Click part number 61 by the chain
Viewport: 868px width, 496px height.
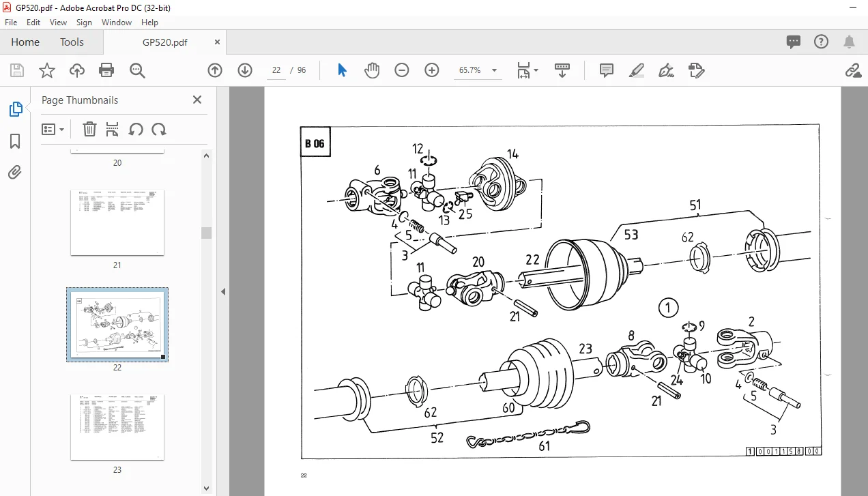(x=544, y=446)
